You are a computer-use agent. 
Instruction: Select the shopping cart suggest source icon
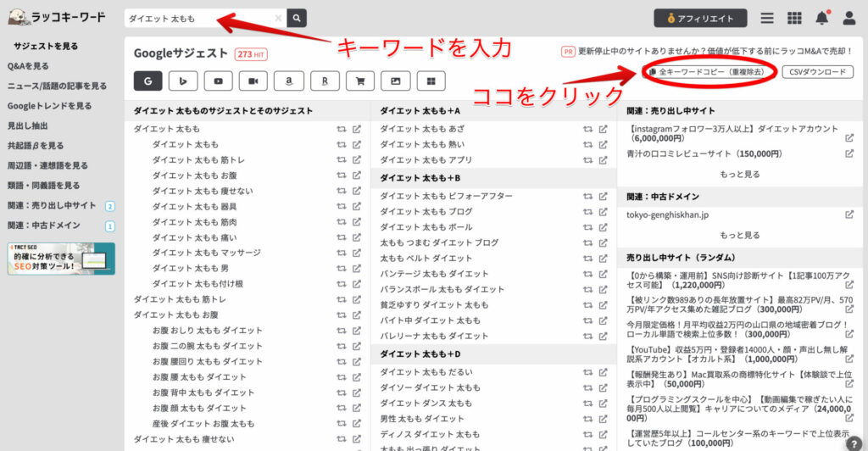pos(360,81)
